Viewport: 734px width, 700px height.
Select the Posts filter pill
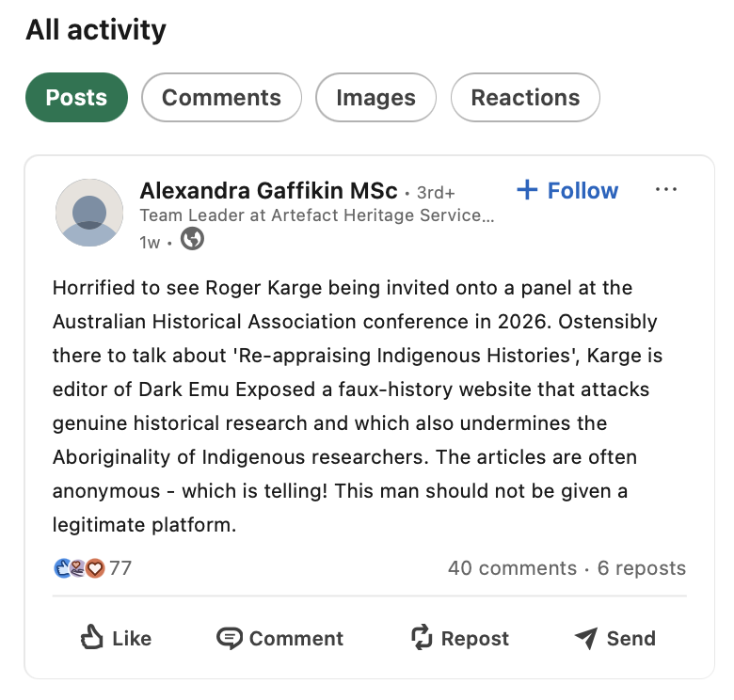click(76, 97)
